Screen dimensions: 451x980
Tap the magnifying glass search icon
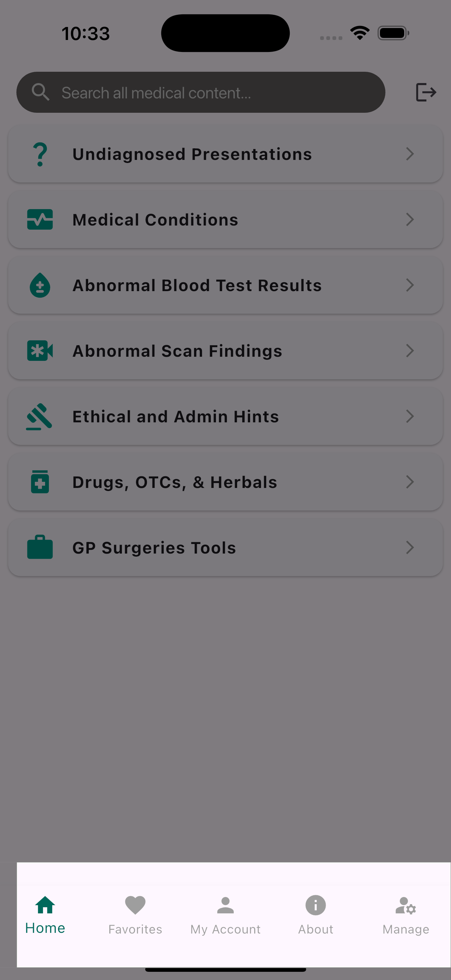(x=40, y=92)
